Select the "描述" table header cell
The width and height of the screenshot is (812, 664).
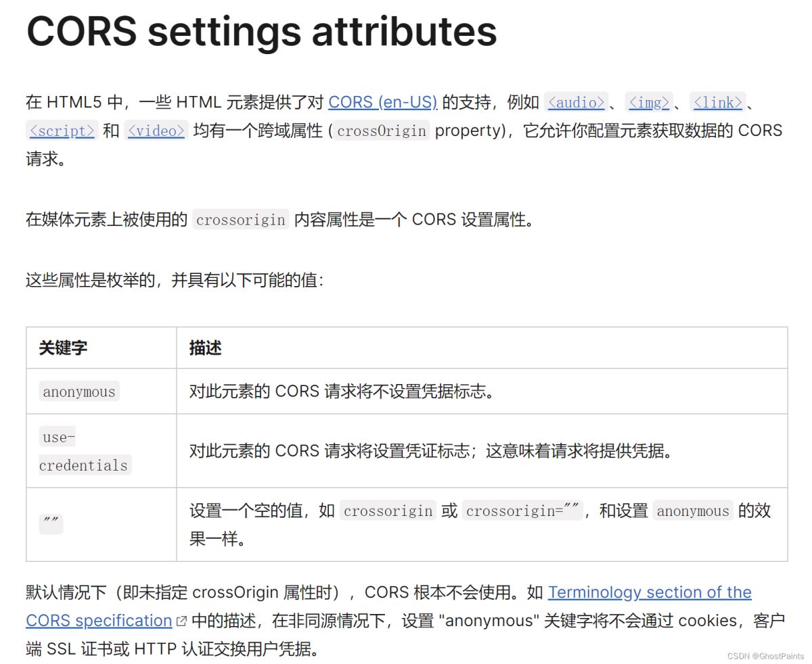coord(482,348)
